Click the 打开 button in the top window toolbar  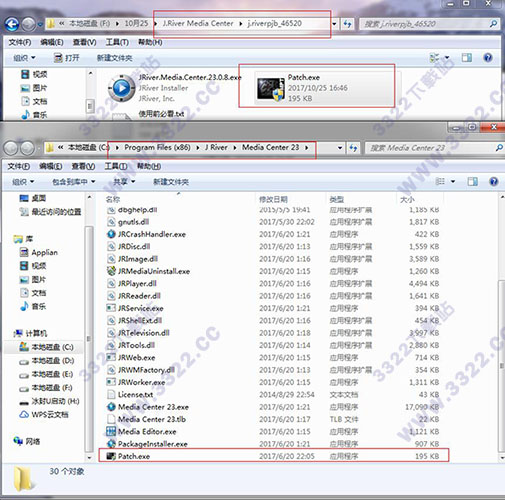pos(67,58)
